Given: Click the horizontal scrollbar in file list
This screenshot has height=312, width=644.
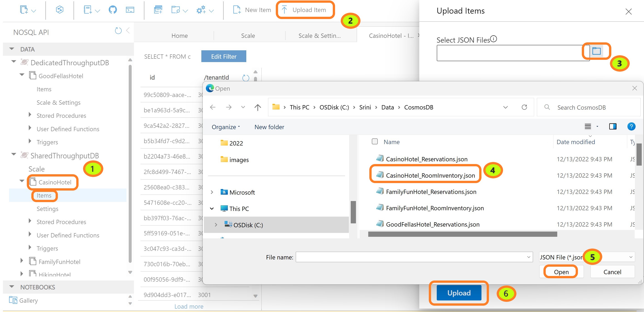Looking at the screenshot, I should (462, 234).
